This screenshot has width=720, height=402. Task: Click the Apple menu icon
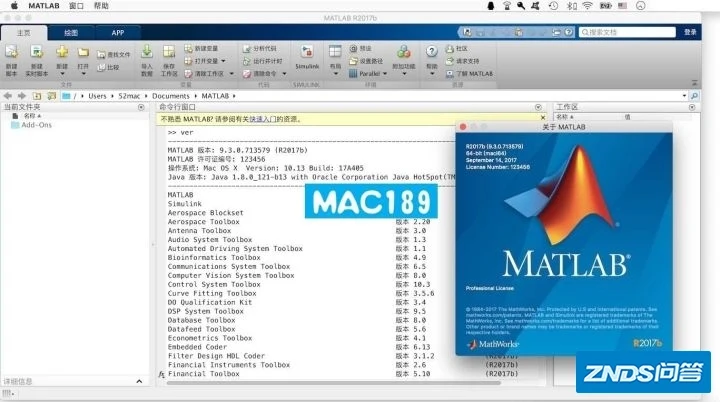click(x=14, y=6)
